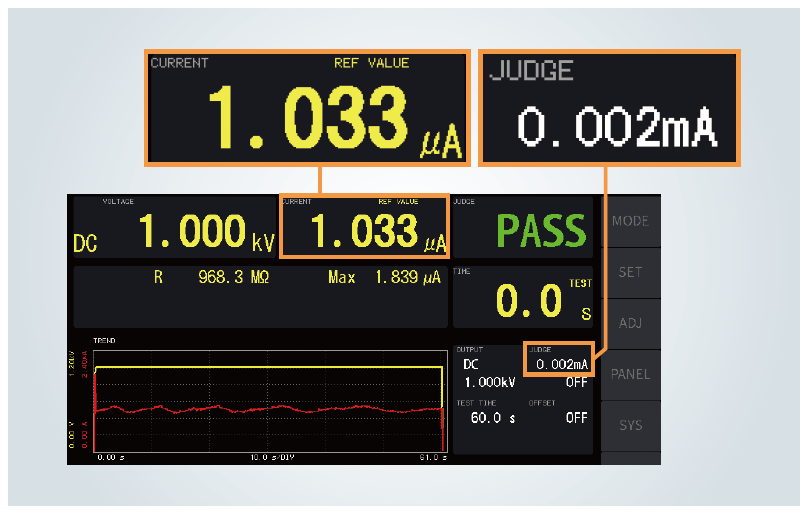Toggle the OFFSET OFF setting

577,417
